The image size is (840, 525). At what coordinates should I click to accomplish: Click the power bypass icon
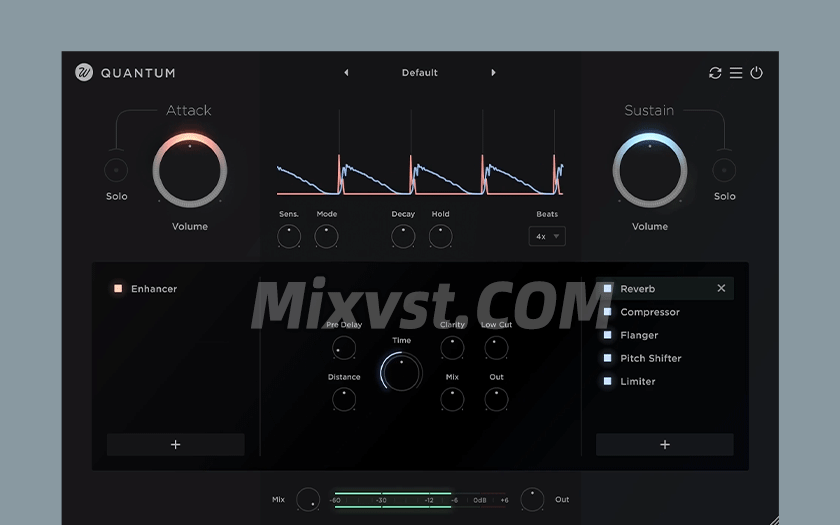[x=756, y=73]
